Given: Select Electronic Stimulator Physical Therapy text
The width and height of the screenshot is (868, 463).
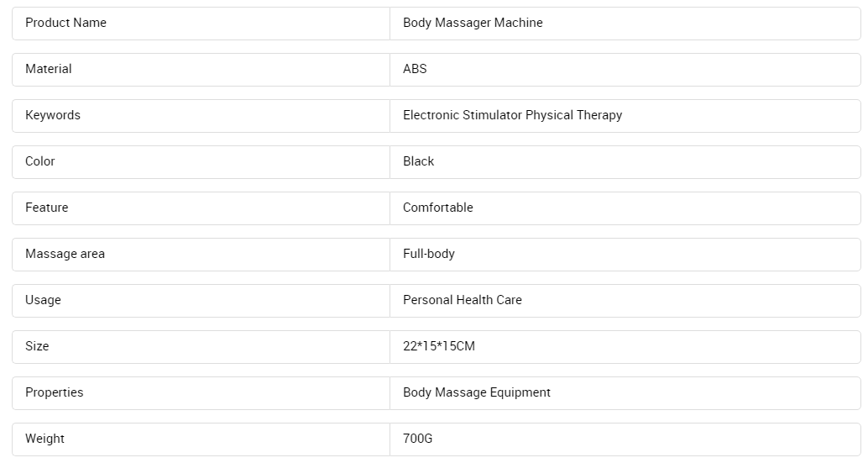Looking at the screenshot, I should 513,115.
